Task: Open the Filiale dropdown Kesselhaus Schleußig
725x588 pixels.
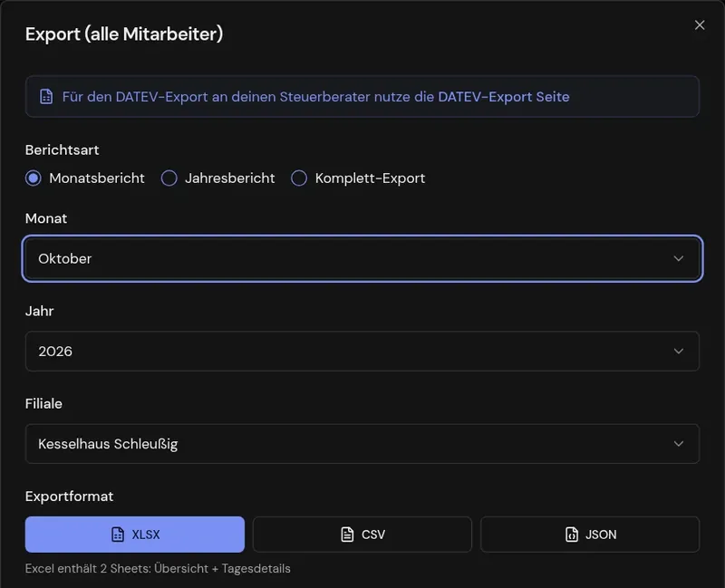Action: pyautogui.click(x=362, y=443)
